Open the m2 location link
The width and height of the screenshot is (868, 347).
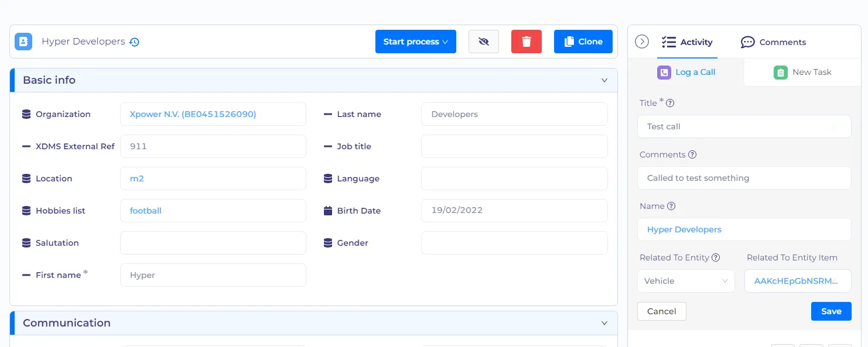pyautogui.click(x=137, y=178)
